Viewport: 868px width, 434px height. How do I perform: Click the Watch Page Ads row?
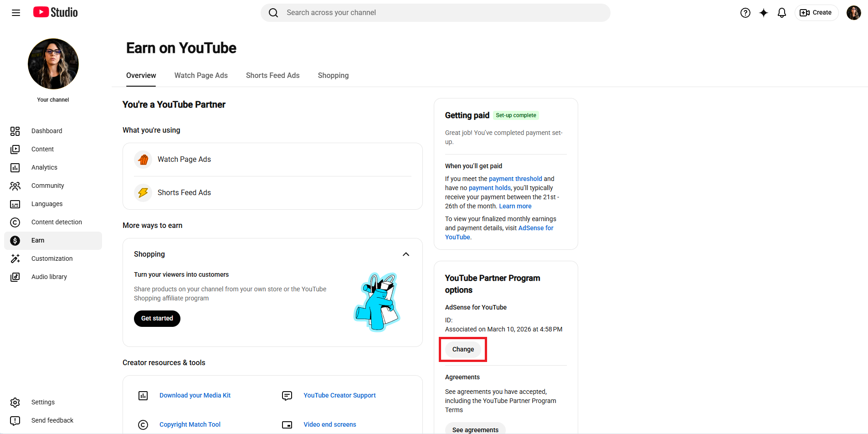pos(272,160)
